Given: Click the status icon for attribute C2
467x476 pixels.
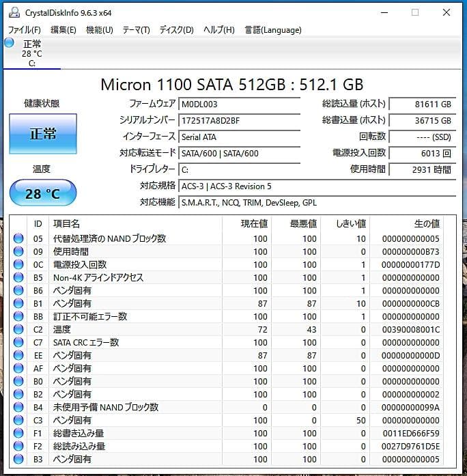Looking at the screenshot, I should click(18, 329).
